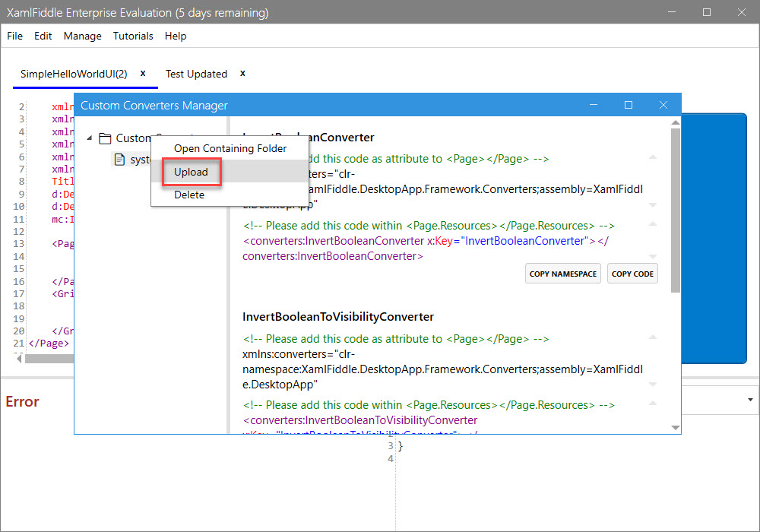Click down arrow of first namespace code box
760x532 pixels.
click(652, 205)
